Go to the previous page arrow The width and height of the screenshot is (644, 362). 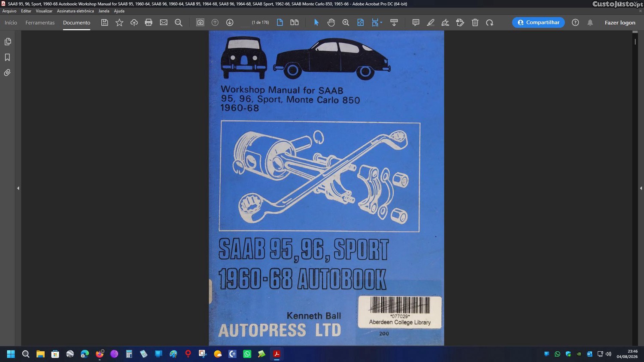pyautogui.click(x=215, y=22)
